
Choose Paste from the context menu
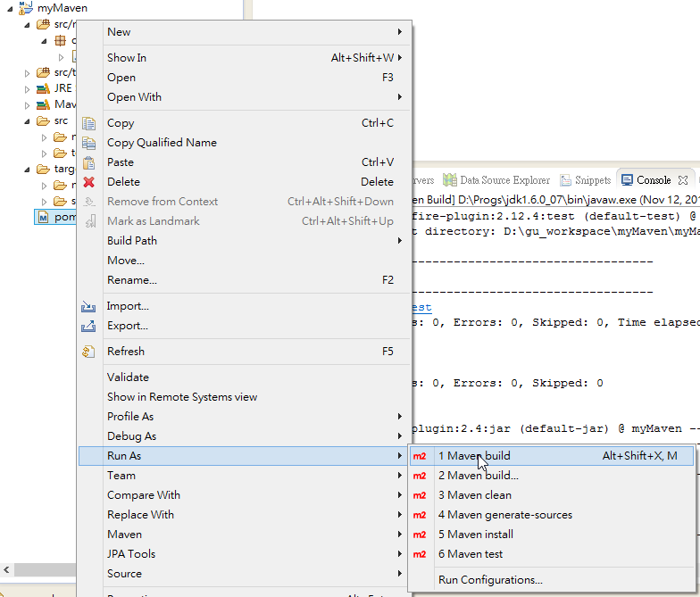245,162
